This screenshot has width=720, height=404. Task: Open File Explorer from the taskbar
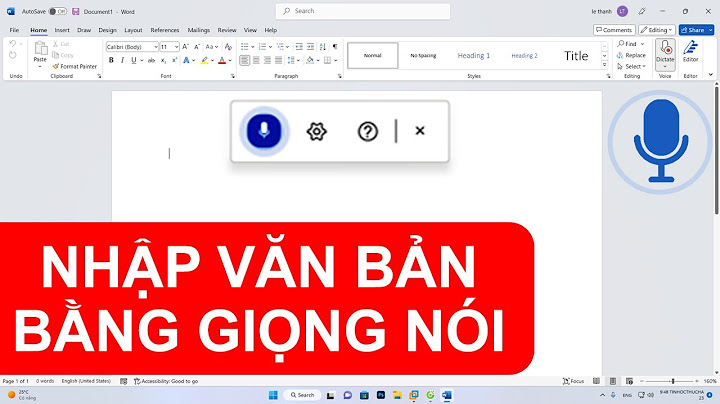click(x=397, y=395)
